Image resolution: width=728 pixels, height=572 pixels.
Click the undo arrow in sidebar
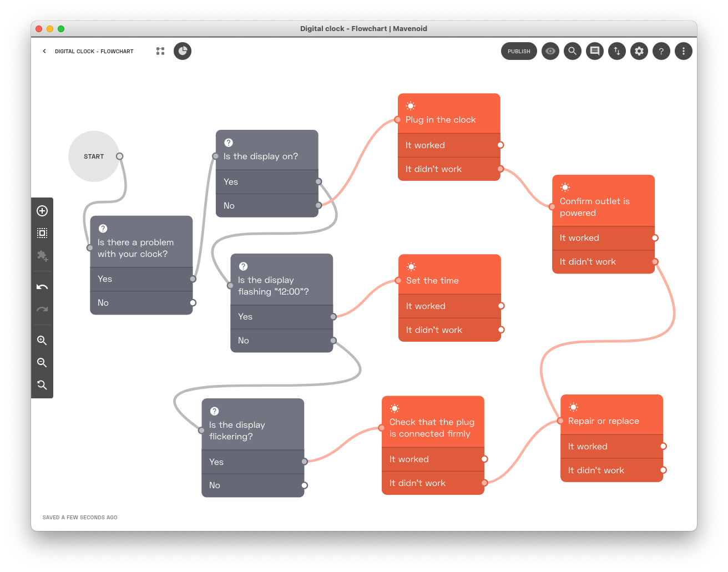pos(42,287)
